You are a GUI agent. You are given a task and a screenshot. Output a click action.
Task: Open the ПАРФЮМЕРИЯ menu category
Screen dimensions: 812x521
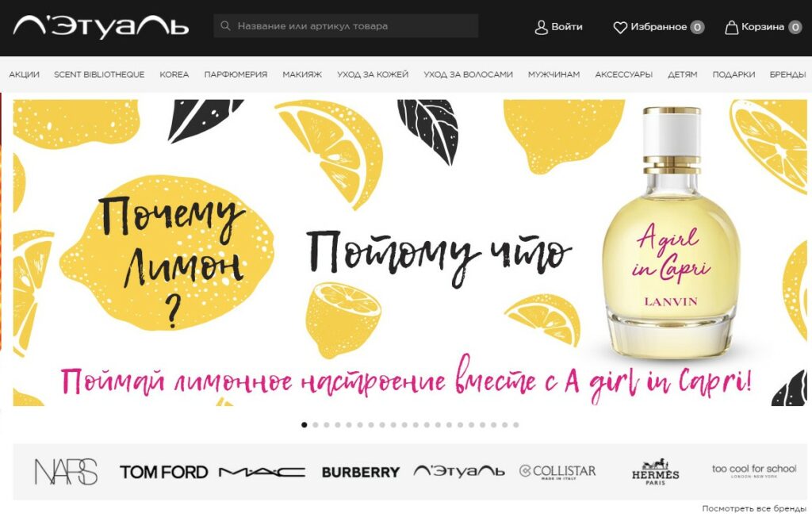click(x=236, y=75)
